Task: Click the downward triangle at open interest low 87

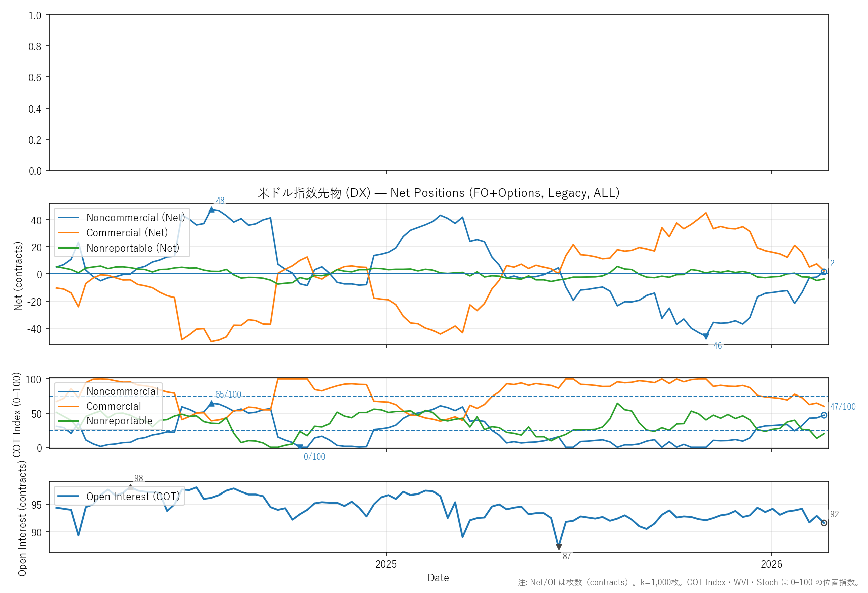Action: pyautogui.click(x=559, y=547)
